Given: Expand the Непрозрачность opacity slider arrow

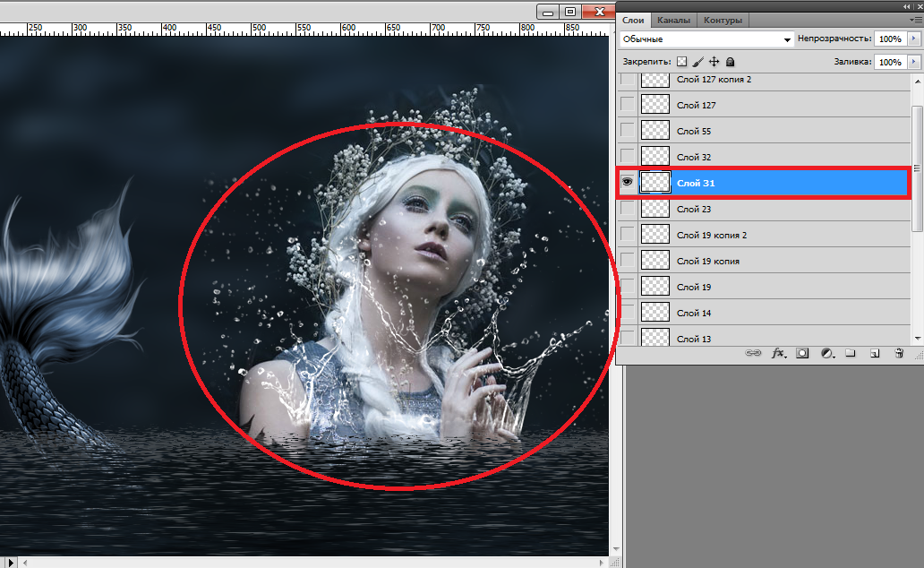Looking at the screenshot, I should pos(913,39).
